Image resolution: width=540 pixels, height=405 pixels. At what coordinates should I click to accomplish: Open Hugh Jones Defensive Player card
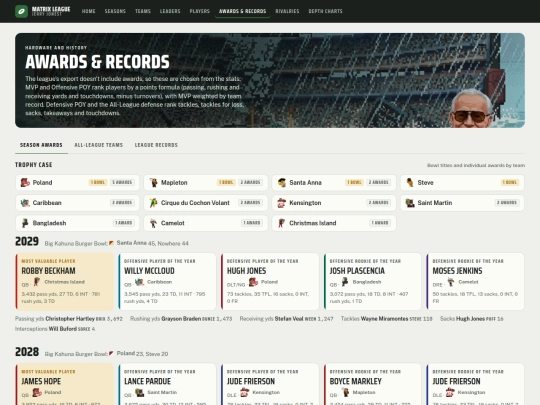[270, 281]
